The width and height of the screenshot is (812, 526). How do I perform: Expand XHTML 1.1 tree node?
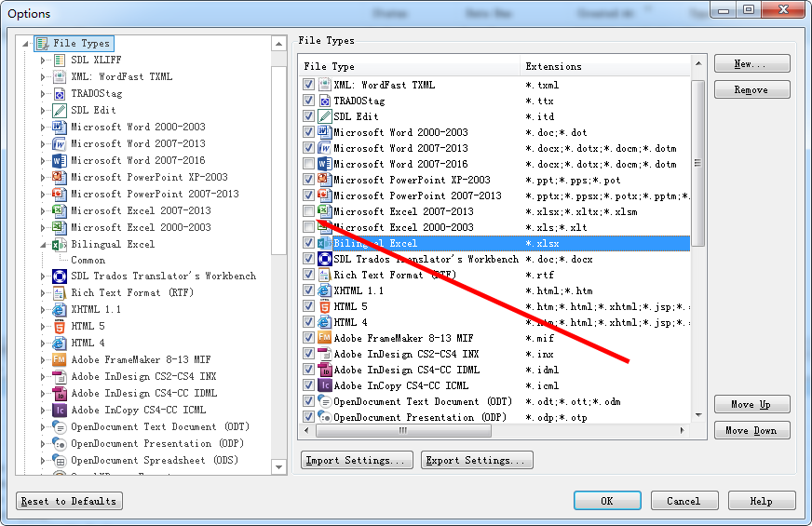tap(43, 310)
